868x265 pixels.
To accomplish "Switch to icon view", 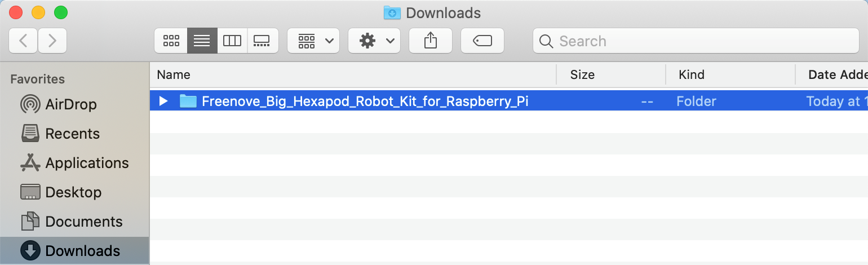I will 171,41.
